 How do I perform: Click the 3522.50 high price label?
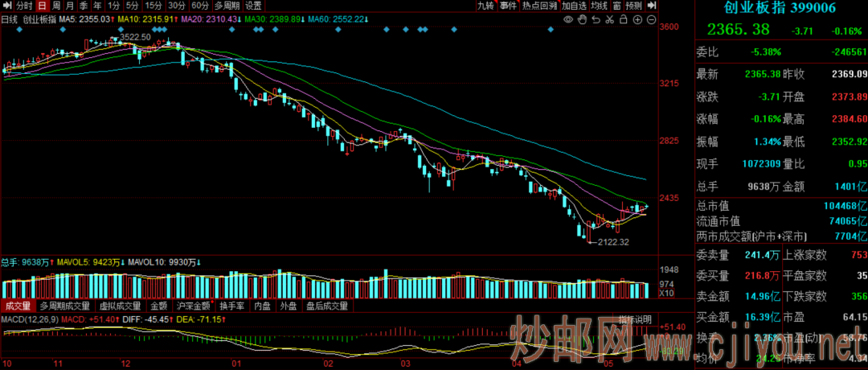coord(135,36)
